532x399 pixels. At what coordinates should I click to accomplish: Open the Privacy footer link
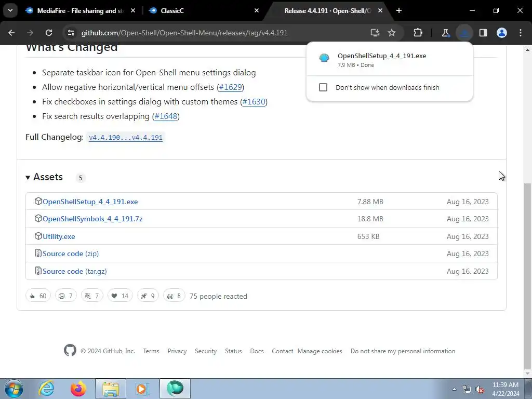pos(177,351)
